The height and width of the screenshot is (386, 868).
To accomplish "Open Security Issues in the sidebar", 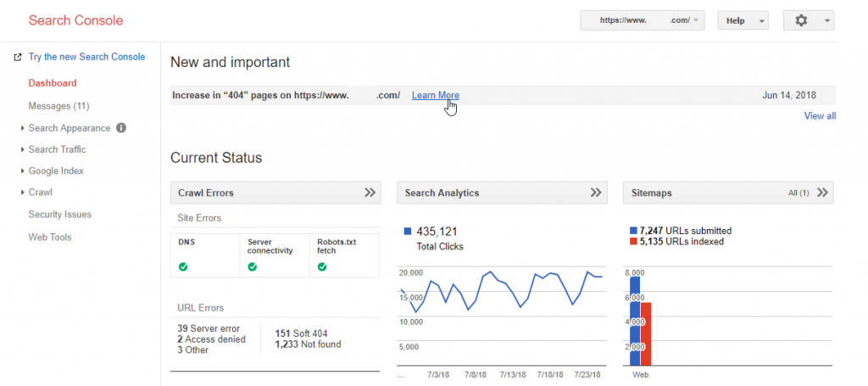I will pyautogui.click(x=60, y=215).
